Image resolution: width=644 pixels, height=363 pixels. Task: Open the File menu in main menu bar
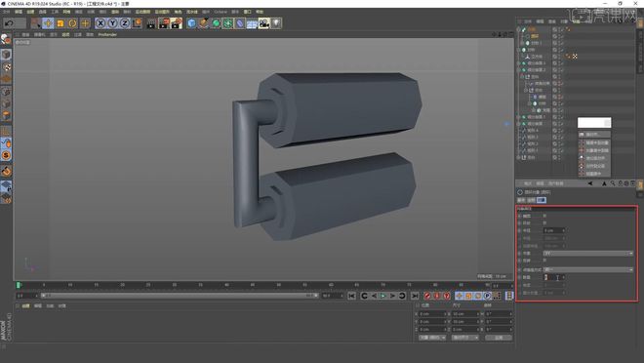tap(7, 12)
